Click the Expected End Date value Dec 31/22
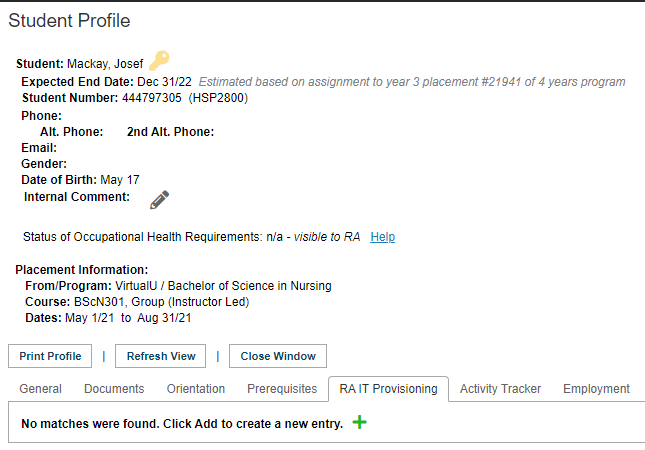Viewport: 645px width, 450px height. click(164, 82)
